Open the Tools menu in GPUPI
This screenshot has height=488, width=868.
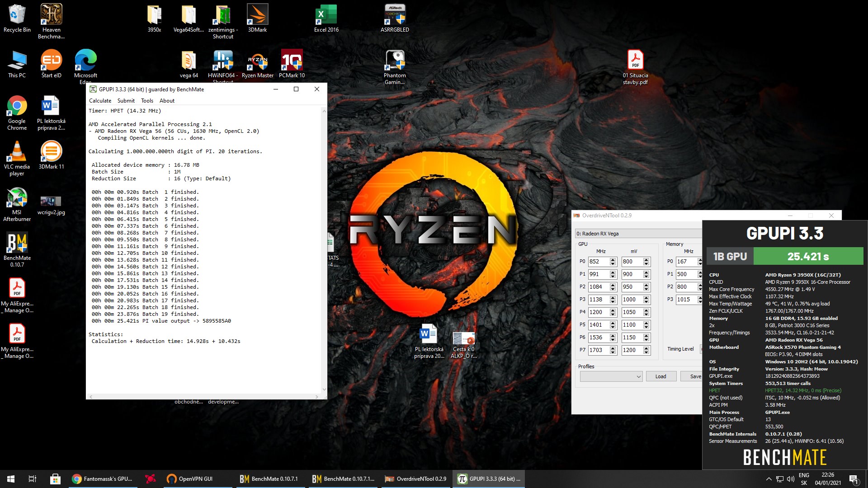147,101
